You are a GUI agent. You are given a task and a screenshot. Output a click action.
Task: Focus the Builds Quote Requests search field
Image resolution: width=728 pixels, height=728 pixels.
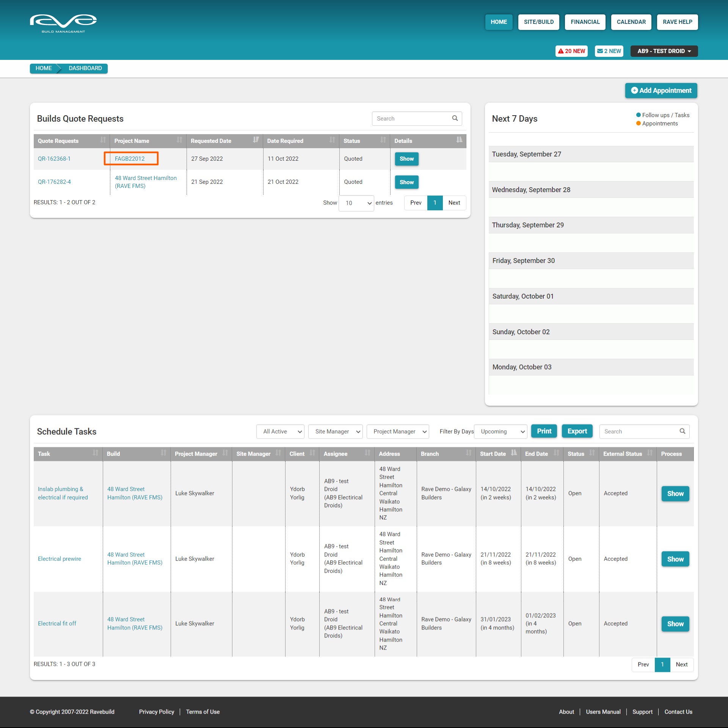click(x=411, y=119)
